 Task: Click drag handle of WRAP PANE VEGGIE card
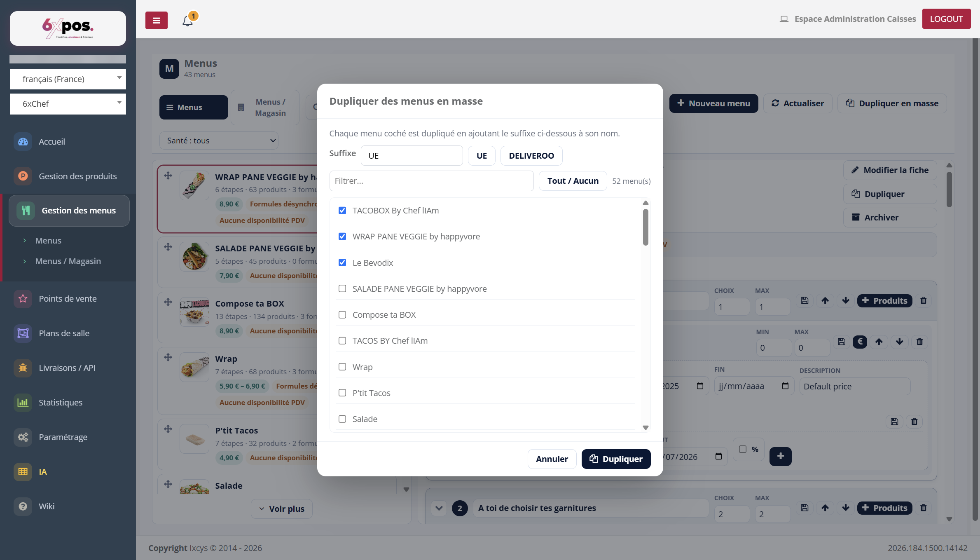tap(168, 176)
